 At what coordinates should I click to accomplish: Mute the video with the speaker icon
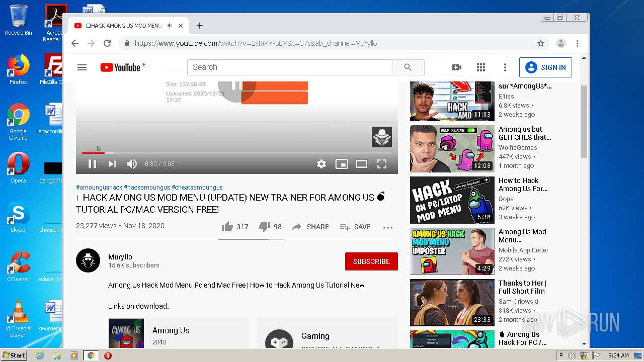pos(132,164)
